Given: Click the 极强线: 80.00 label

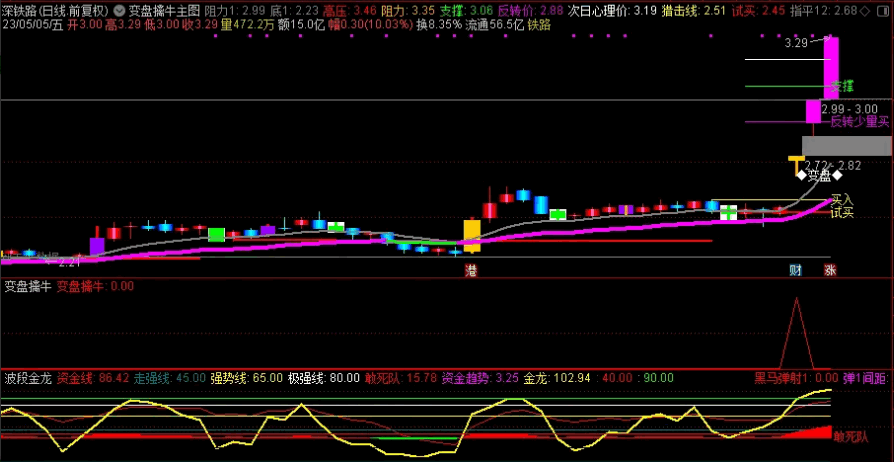Looking at the screenshot, I should pyautogui.click(x=323, y=378).
